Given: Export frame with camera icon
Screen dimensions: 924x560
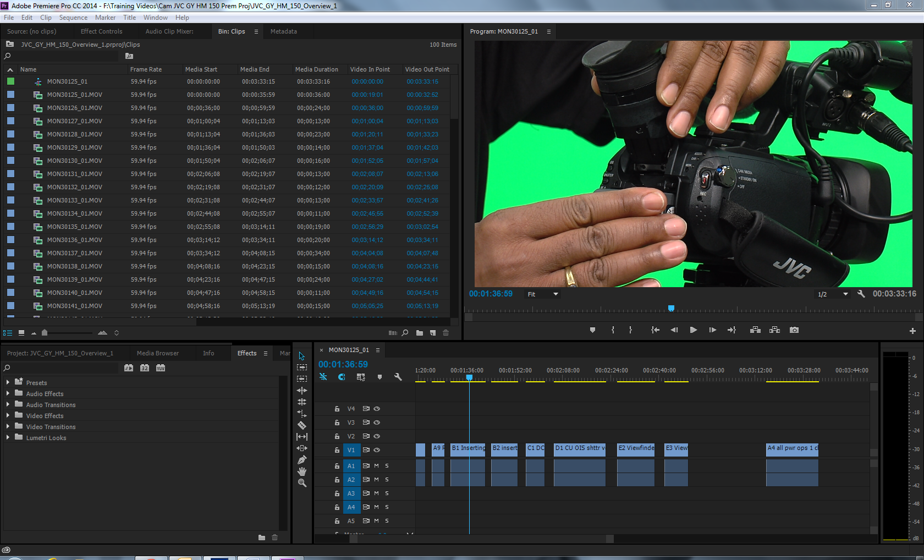Looking at the screenshot, I should 794,330.
